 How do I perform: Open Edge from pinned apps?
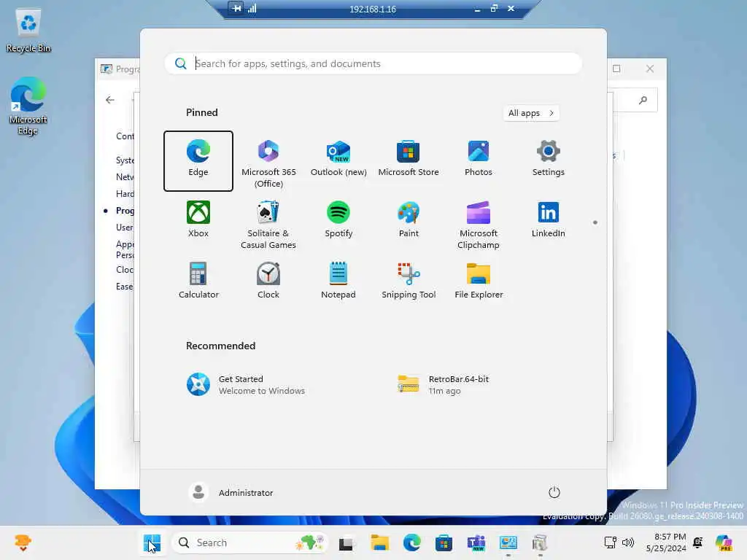tap(198, 160)
